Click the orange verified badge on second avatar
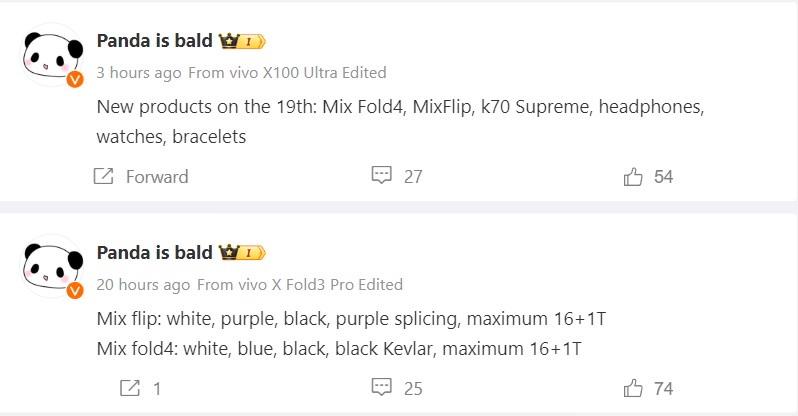The width and height of the screenshot is (798, 416). tap(74, 291)
